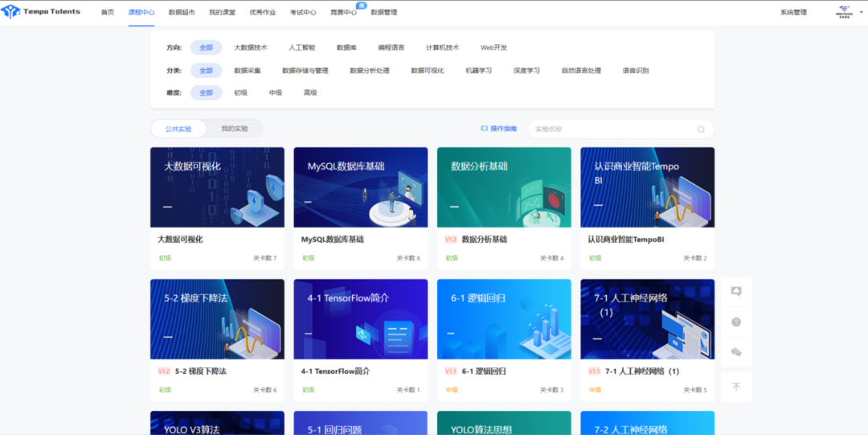
Task: Click the back-to-top arrow icon
Action: pos(736,387)
